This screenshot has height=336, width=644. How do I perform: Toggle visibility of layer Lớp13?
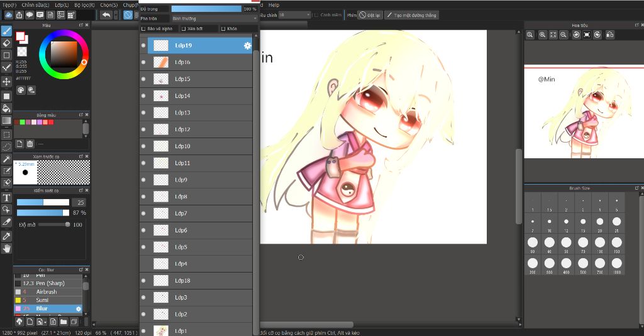143,113
